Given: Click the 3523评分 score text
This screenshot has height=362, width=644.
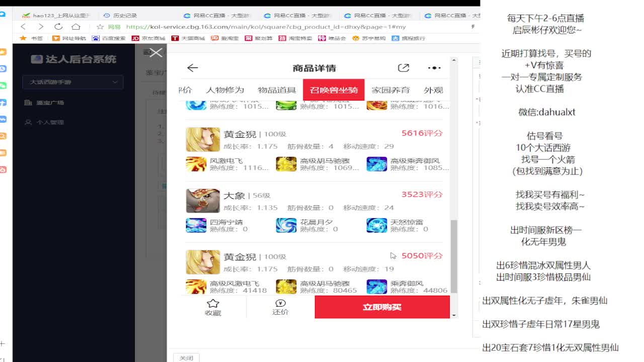Looking at the screenshot, I should 422,195.
